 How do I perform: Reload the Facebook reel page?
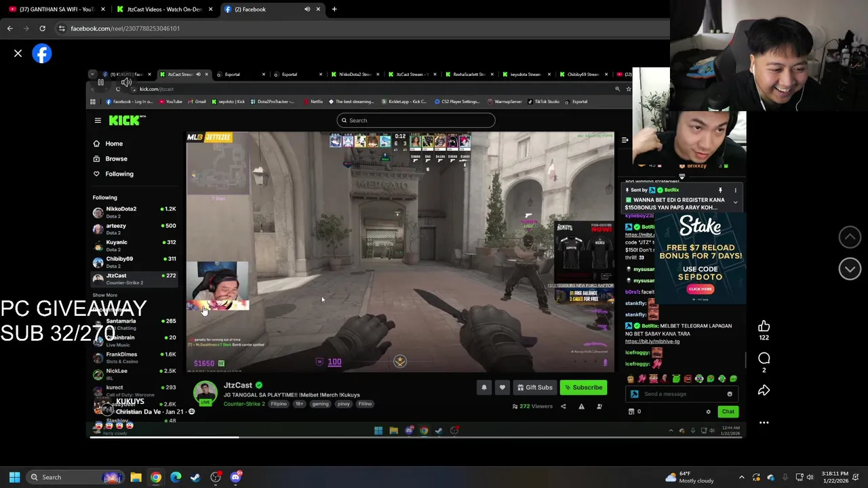(x=42, y=28)
